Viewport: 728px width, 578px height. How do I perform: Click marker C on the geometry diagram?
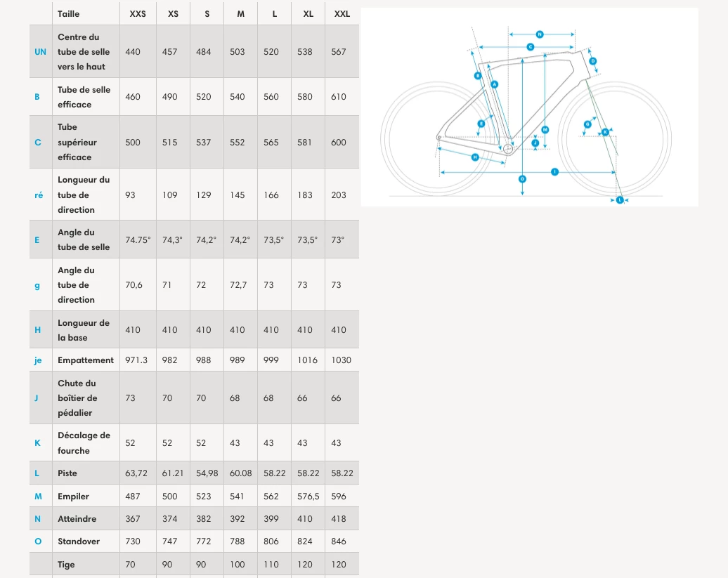[x=531, y=47]
